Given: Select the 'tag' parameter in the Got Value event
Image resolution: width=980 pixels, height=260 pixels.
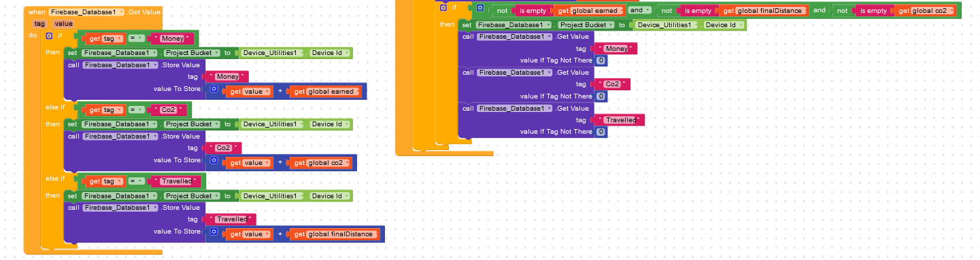Looking at the screenshot, I should point(39,24).
